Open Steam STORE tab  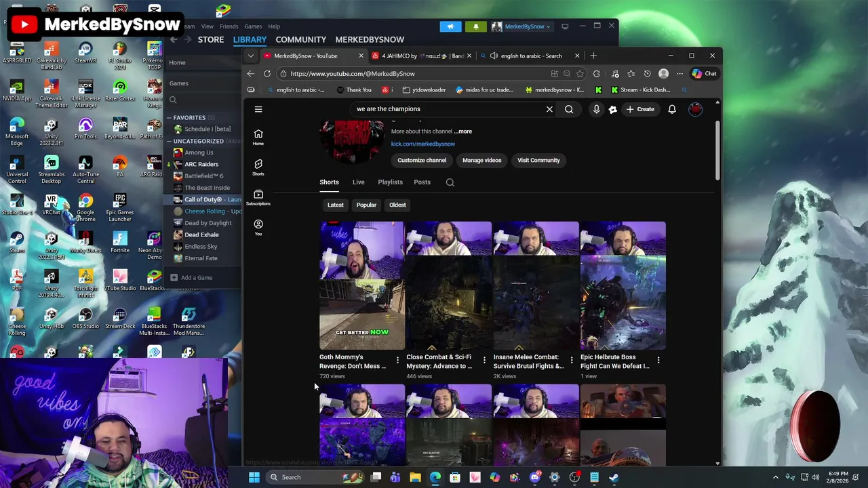210,39
